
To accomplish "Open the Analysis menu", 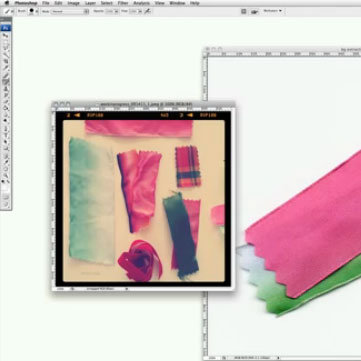I will tap(141, 3).
